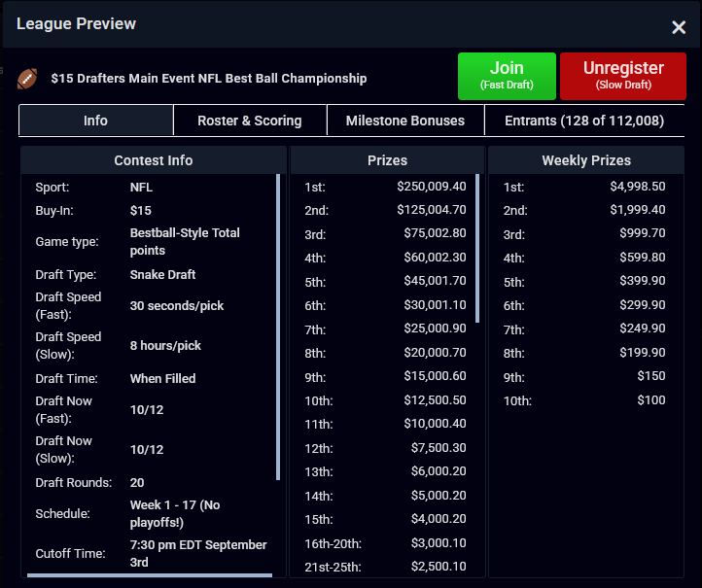702x588 pixels.
Task: Select the Buy-In value $15
Action: click(141, 211)
